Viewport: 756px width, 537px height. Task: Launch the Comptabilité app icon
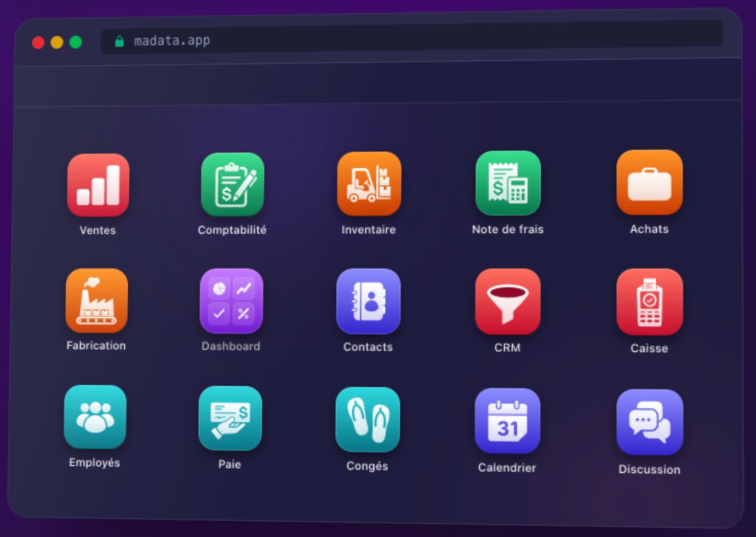232,184
